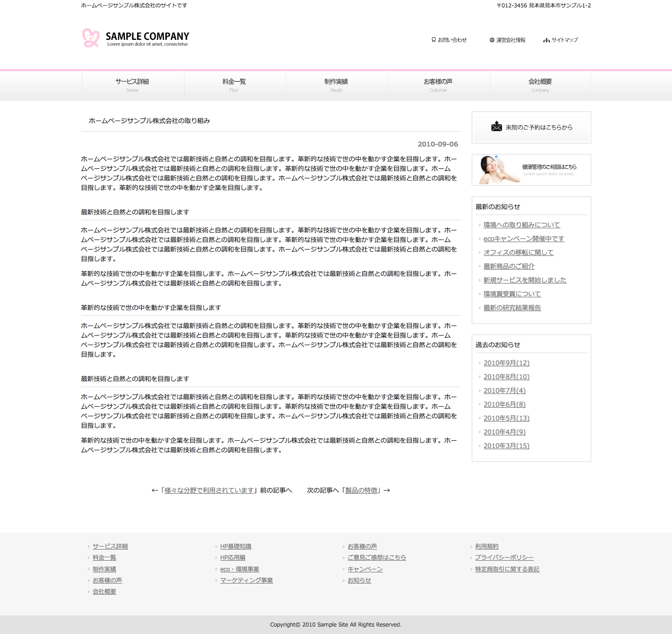Select the 会社概要 navigation tab

(540, 84)
